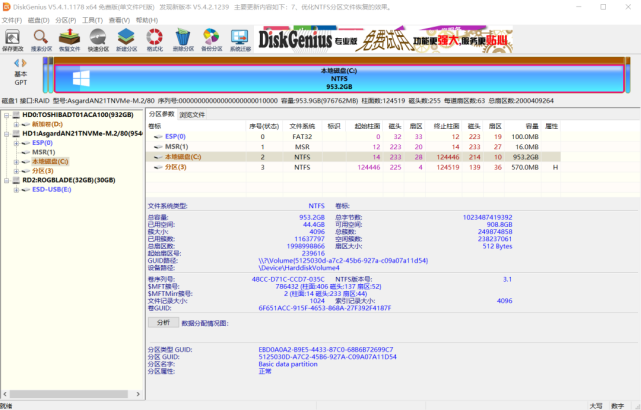Click the DiskGenius logo in title bar
Viewport: 641px width, 410px height.
coord(6,7)
